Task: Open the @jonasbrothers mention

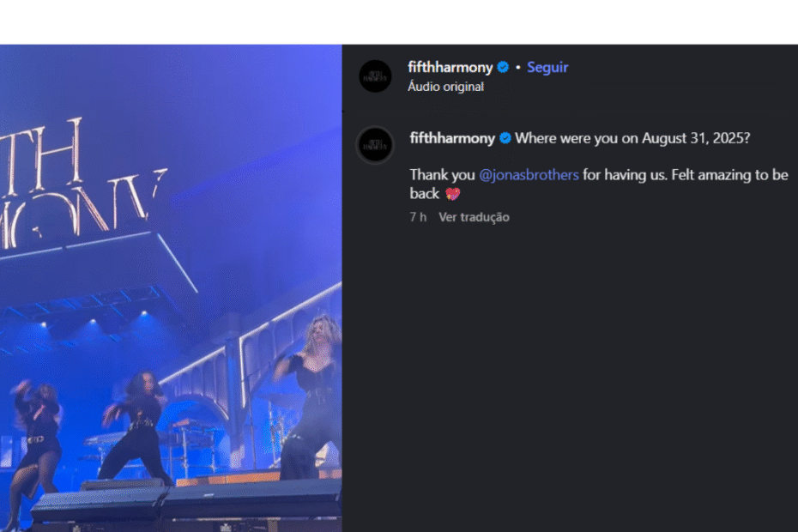Action: tap(529, 175)
